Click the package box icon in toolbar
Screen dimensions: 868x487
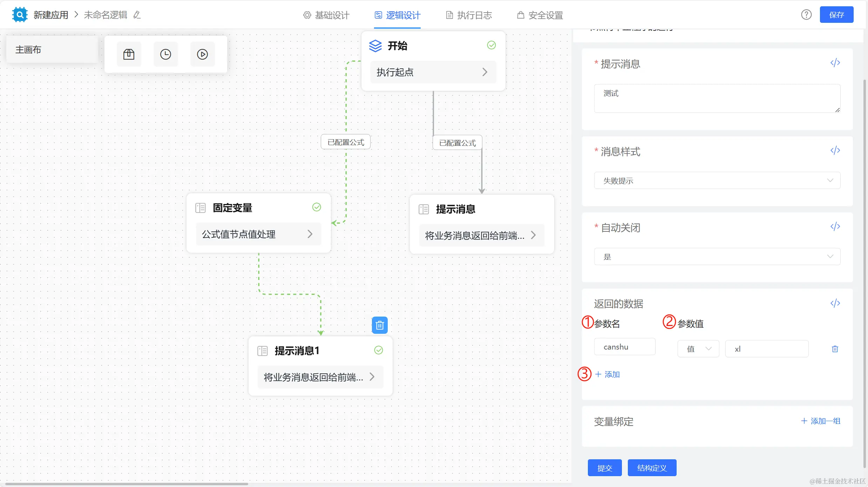(129, 54)
